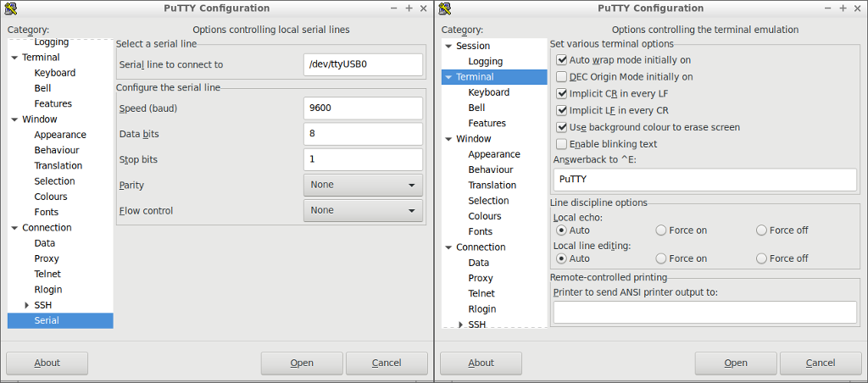This screenshot has width=868, height=383.
Task: Click the Speed (baud) field
Action: (363, 108)
